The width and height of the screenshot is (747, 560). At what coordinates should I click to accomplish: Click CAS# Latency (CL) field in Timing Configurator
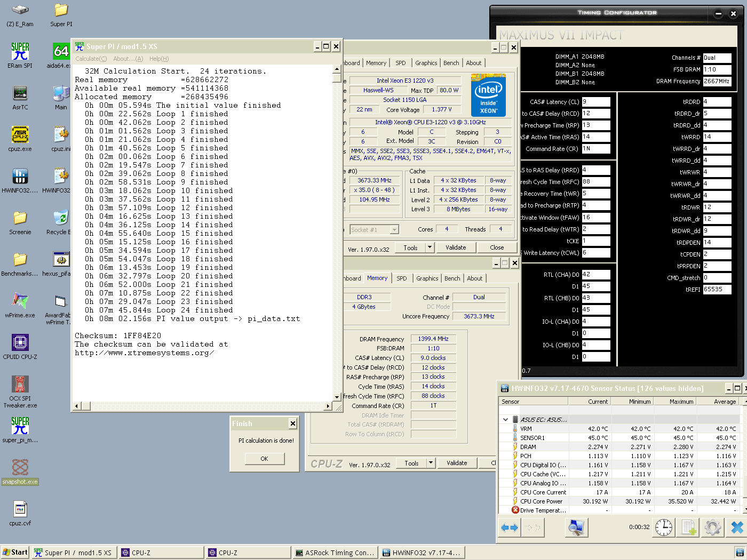pyautogui.click(x=596, y=102)
